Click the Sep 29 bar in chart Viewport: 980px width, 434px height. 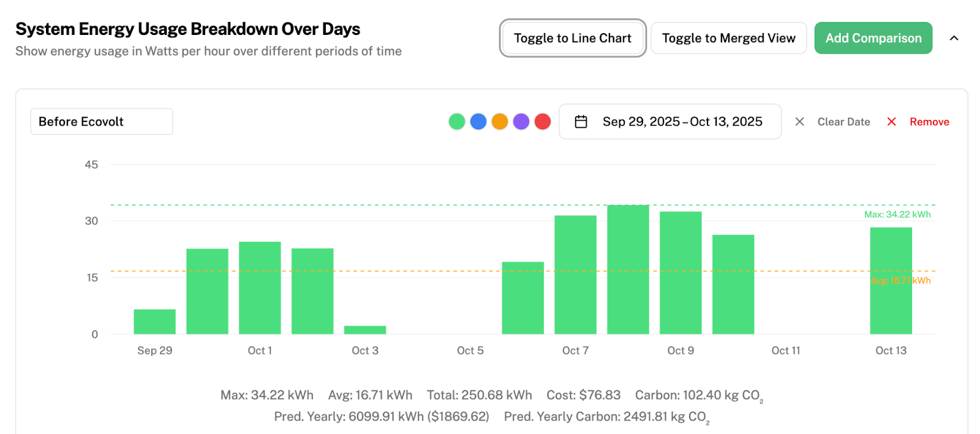(154, 322)
